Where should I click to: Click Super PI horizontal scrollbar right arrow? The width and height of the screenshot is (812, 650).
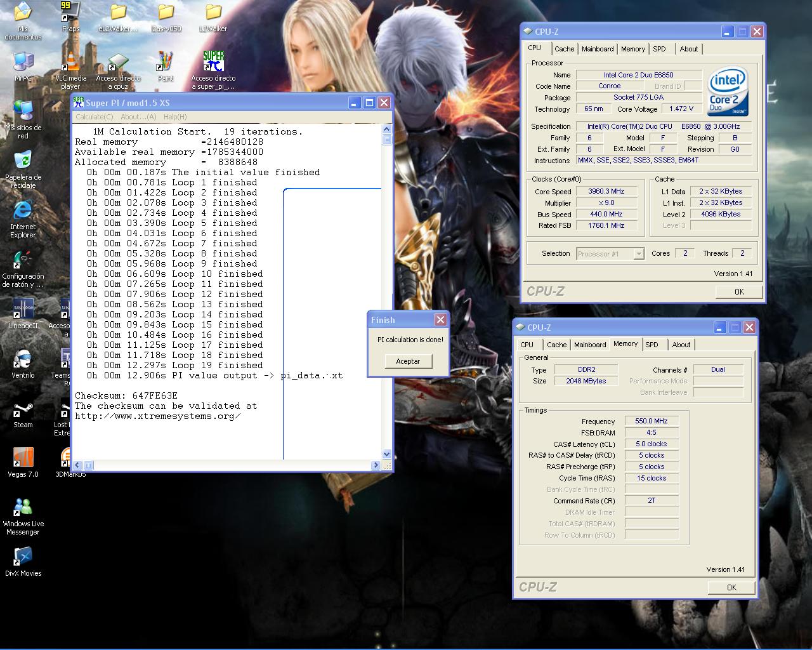coord(376,465)
